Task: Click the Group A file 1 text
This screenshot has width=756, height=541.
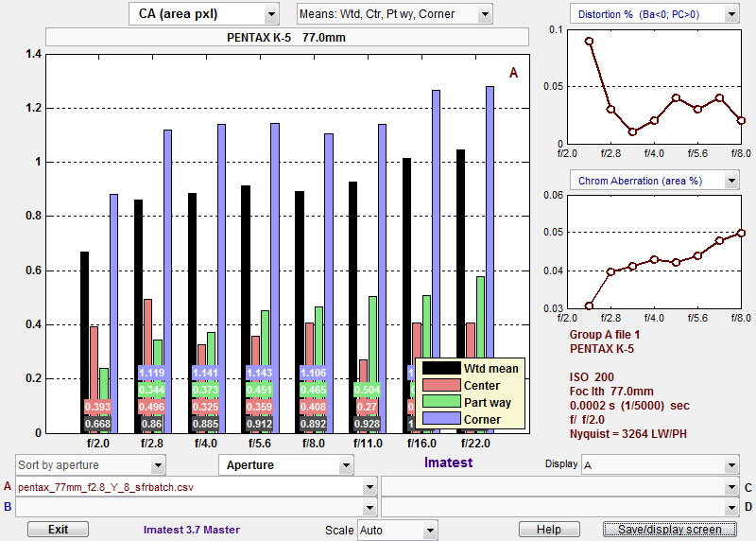Action: (x=605, y=335)
